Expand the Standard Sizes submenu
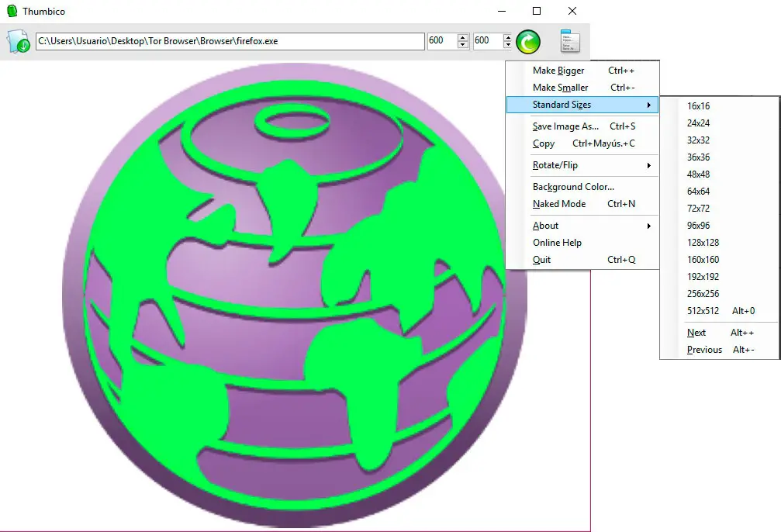 click(x=582, y=105)
